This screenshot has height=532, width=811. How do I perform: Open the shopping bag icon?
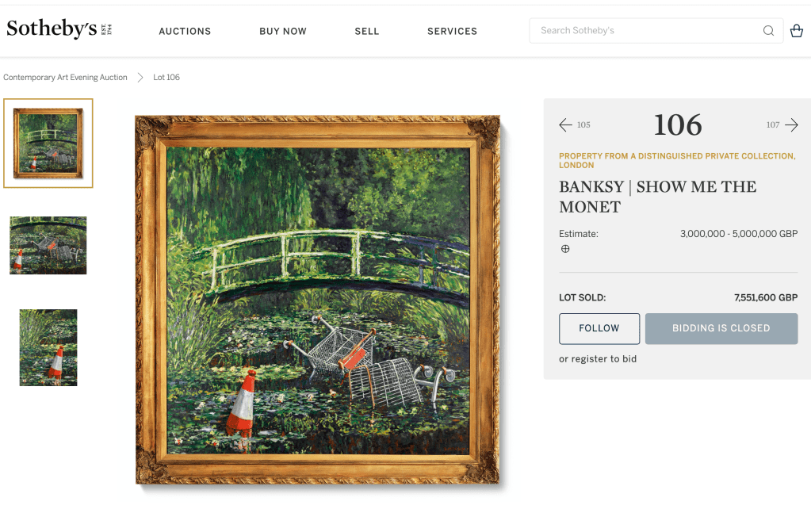click(797, 31)
